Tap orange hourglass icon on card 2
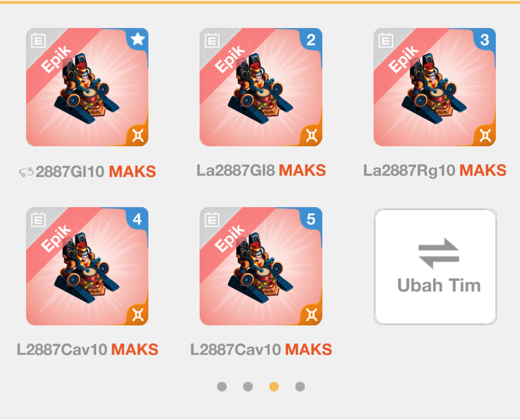520x420 pixels. click(x=311, y=135)
